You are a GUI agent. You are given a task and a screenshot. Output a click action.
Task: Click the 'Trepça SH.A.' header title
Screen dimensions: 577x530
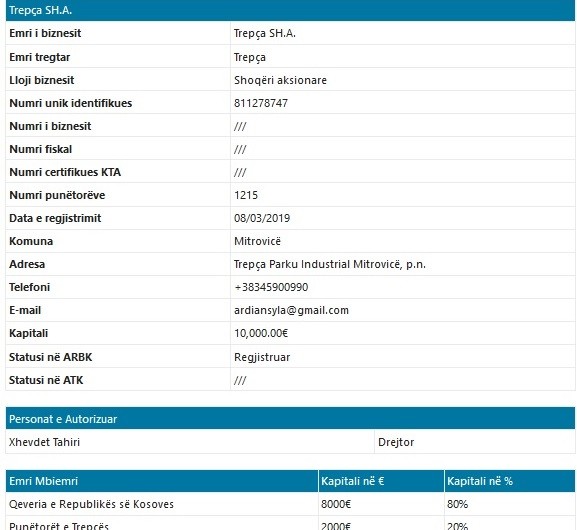pos(40,10)
